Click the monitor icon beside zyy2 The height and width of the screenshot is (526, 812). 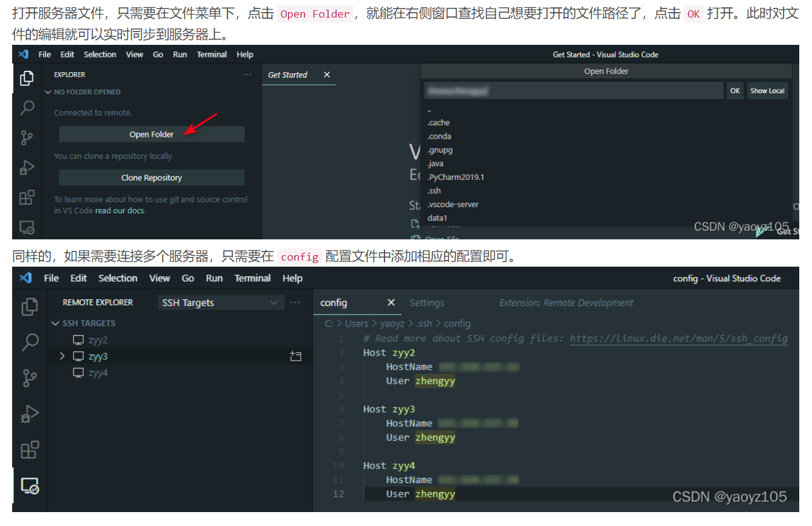pyautogui.click(x=78, y=340)
